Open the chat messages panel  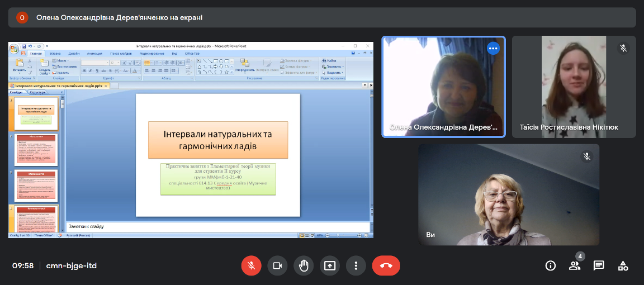click(x=599, y=265)
